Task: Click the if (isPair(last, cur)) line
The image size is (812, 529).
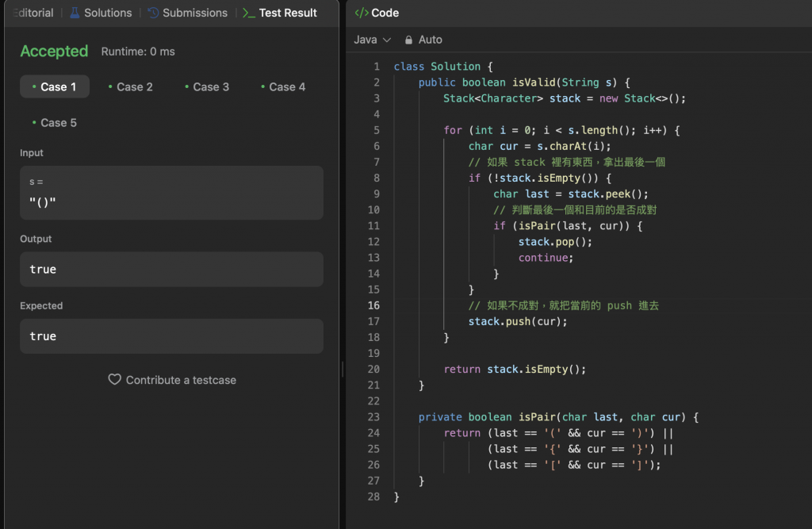Action: 568,226
